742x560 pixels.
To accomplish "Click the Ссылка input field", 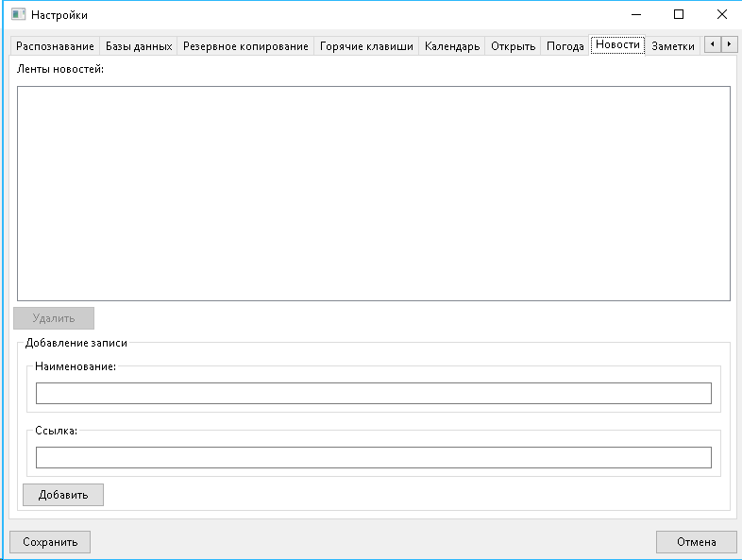I will (373, 457).
